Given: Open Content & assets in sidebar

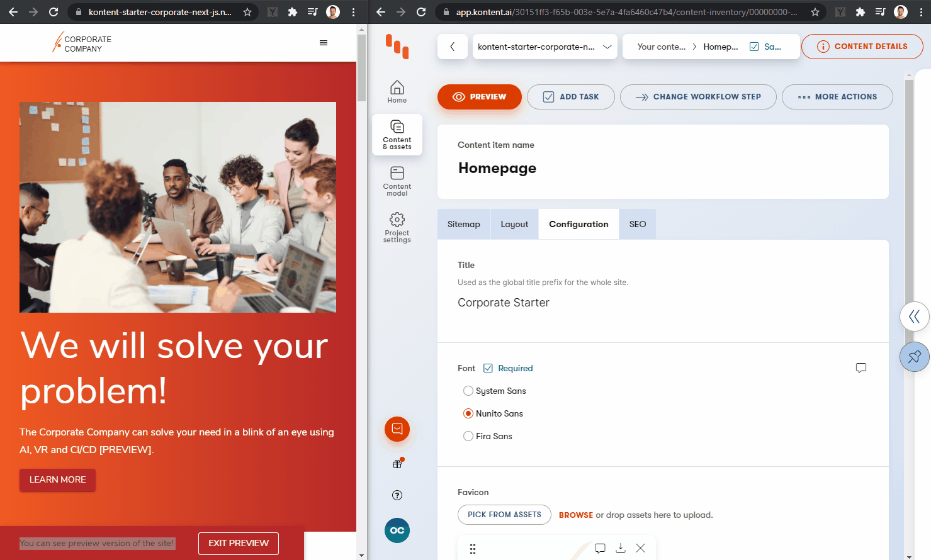Looking at the screenshot, I should [x=397, y=134].
